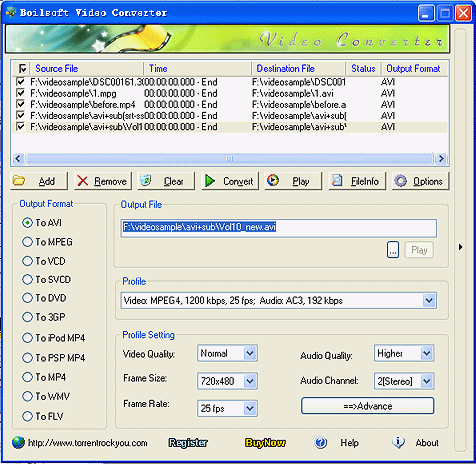This screenshot has width=476, height=464.
Task: Click the horizontal scrollbar of file list
Action: pyautogui.click(x=230, y=158)
